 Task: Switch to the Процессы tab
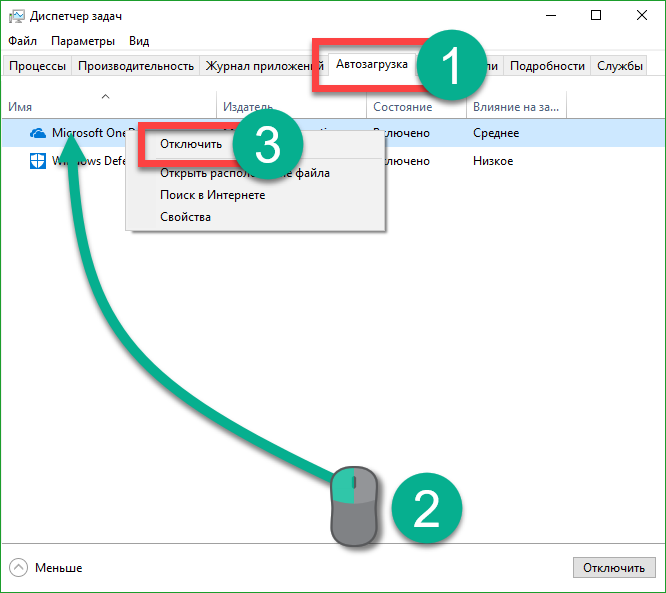click(37, 66)
